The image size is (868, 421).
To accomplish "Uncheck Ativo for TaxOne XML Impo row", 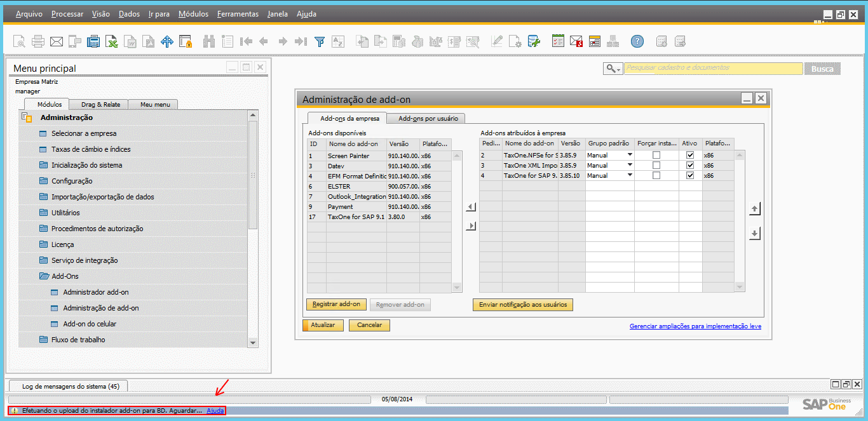I will tap(690, 166).
